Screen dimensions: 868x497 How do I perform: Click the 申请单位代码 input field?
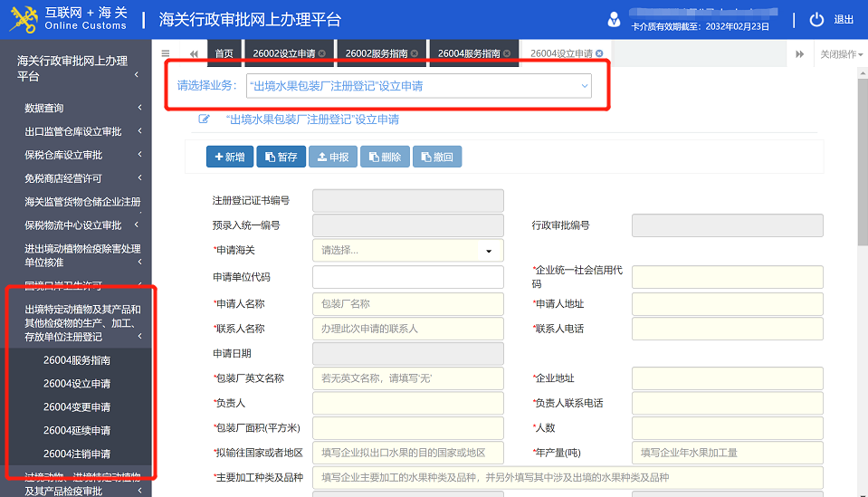pyautogui.click(x=408, y=277)
